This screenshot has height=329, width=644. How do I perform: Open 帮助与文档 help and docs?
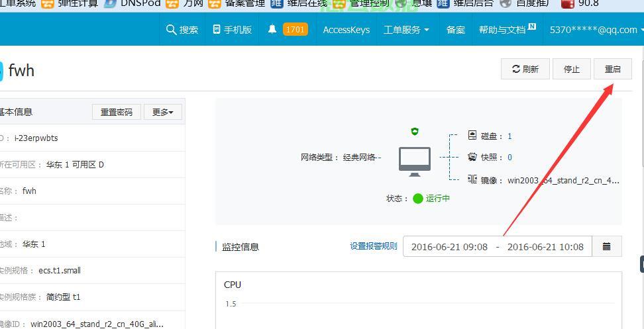pyautogui.click(x=508, y=29)
